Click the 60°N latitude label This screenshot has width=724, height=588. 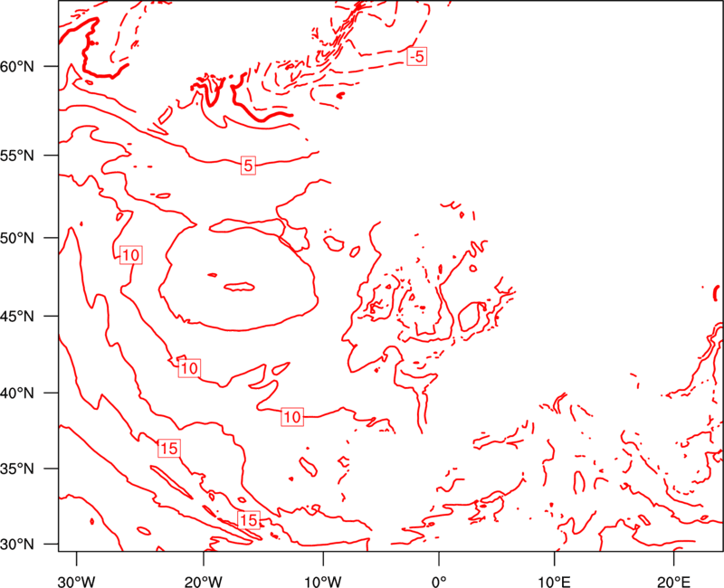(17, 66)
